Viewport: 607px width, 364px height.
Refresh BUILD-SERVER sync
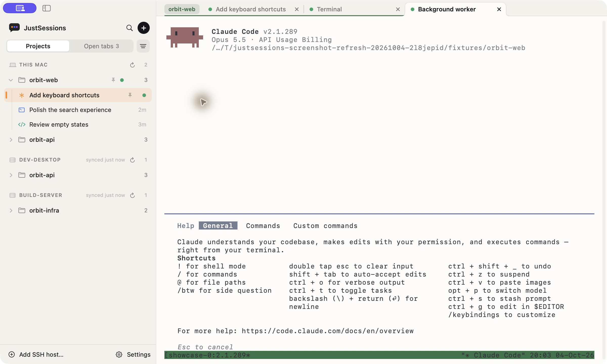132,195
